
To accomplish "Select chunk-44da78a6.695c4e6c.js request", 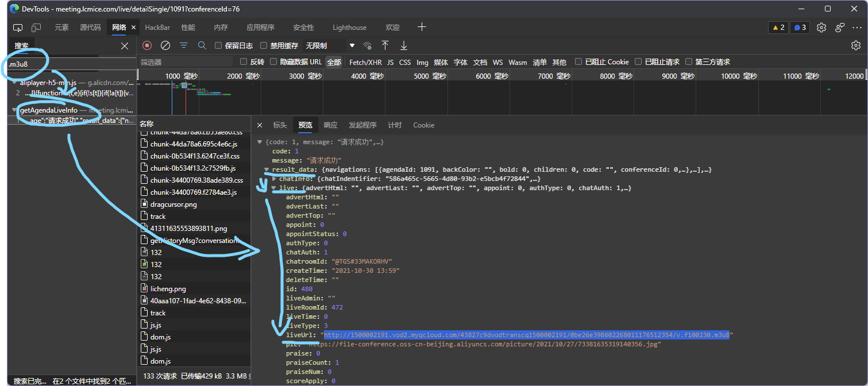I will point(194,144).
